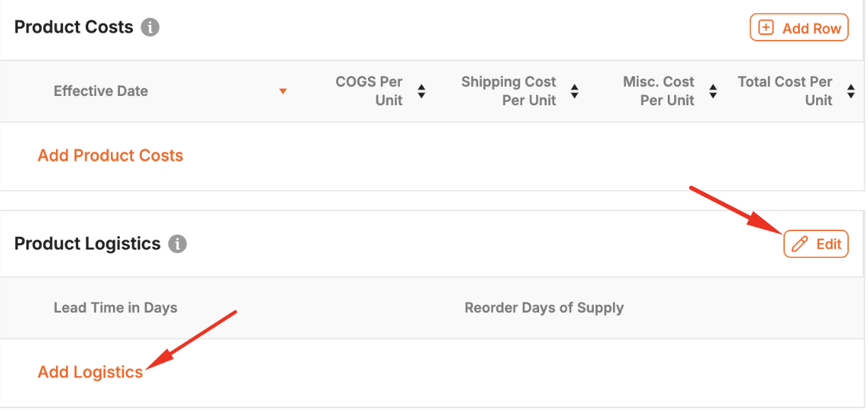Select the Misc. Cost Per Unit header text
The height and width of the screenshot is (411, 868).
click(x=658, y=91)
